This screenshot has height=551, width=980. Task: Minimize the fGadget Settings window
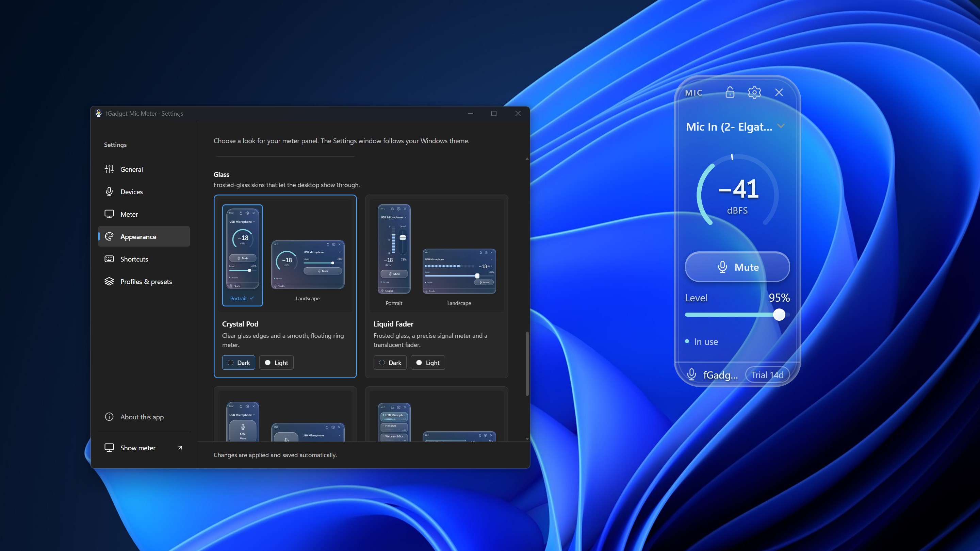470,113
